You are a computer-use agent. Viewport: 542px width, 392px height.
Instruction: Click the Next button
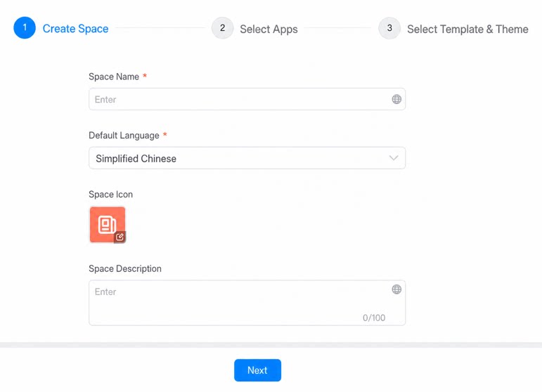tap(257, 370)
